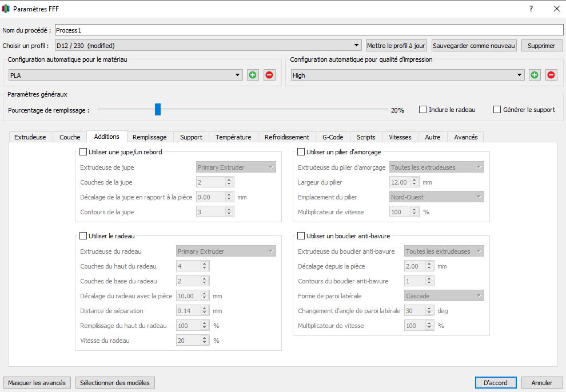Image resolution: width=566 pixels, height=392 pixels.
Task: Click 'Sauvegarder comme nouveau' button
Action: 473,46
